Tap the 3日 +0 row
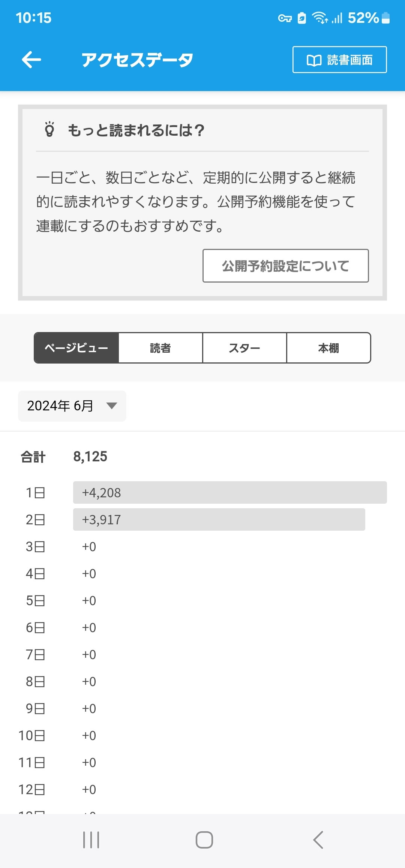This screenshot has width=405, height=868. pyautogui.click(x=60, y=546)
